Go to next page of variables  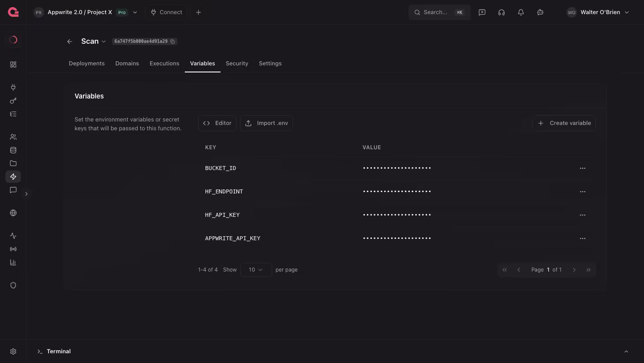point(574,270)
